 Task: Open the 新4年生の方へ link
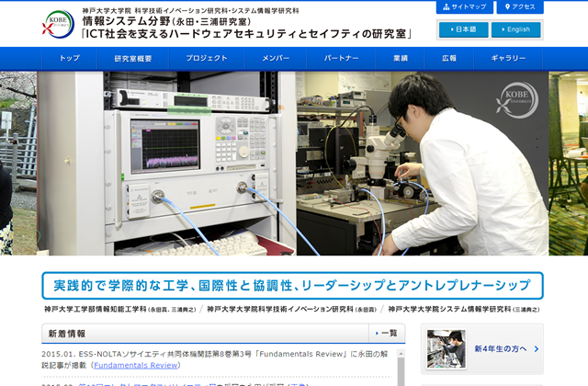click(x=501, y=349)
